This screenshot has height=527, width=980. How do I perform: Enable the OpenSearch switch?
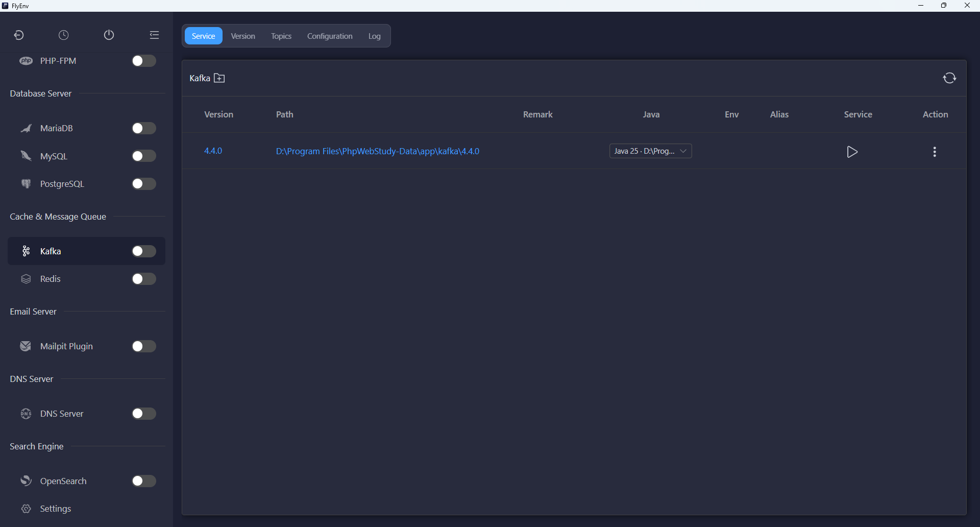(x=144, y=481)
